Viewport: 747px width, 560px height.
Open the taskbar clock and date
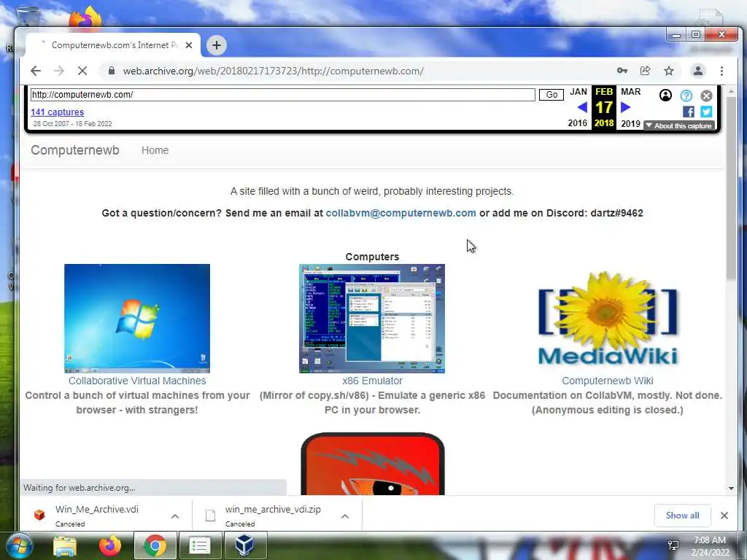tap(710, 546)
